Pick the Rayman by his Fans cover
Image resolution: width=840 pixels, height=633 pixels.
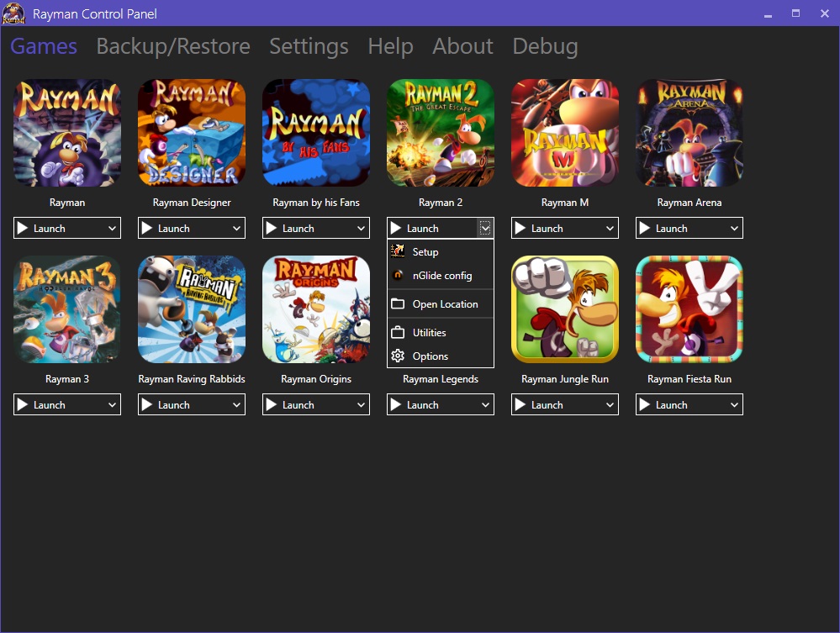[x=316, y=133]
